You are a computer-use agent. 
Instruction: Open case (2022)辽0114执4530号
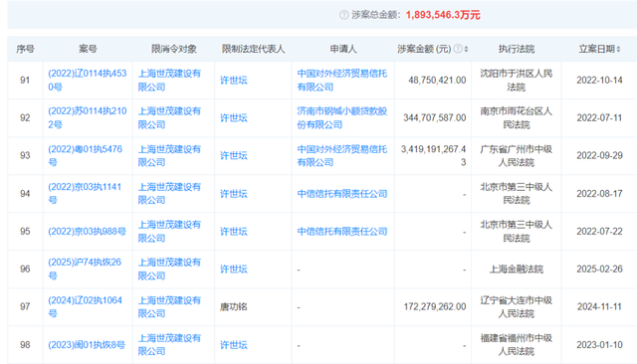88,80
